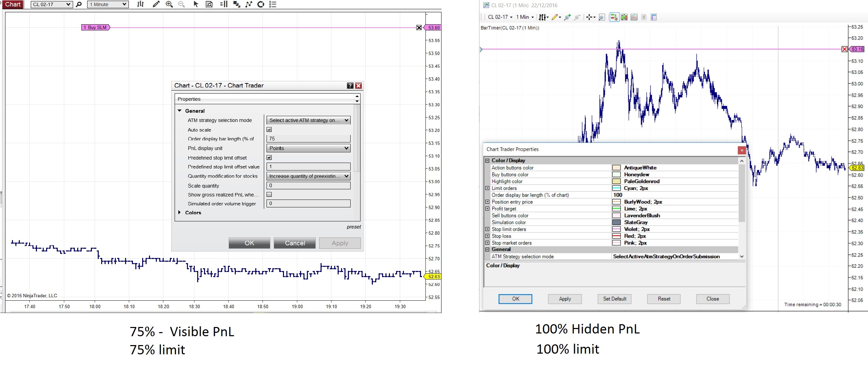Open the PnL display unit Points dropdown
The width and height of the screenshot is (868, 369).
click(308, 148)
